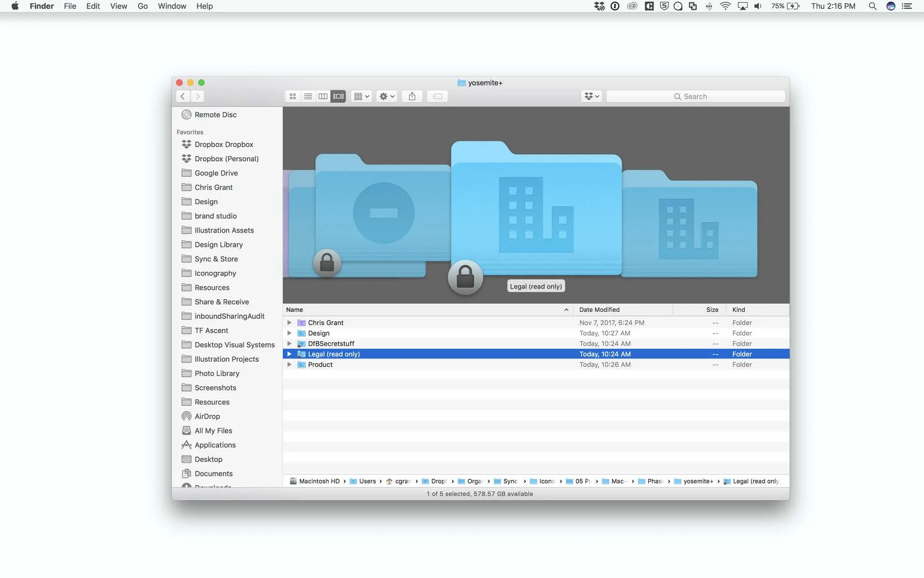The image size is (924, 578).
Task: Open the Edit menu
Action: tap(93, 6)
